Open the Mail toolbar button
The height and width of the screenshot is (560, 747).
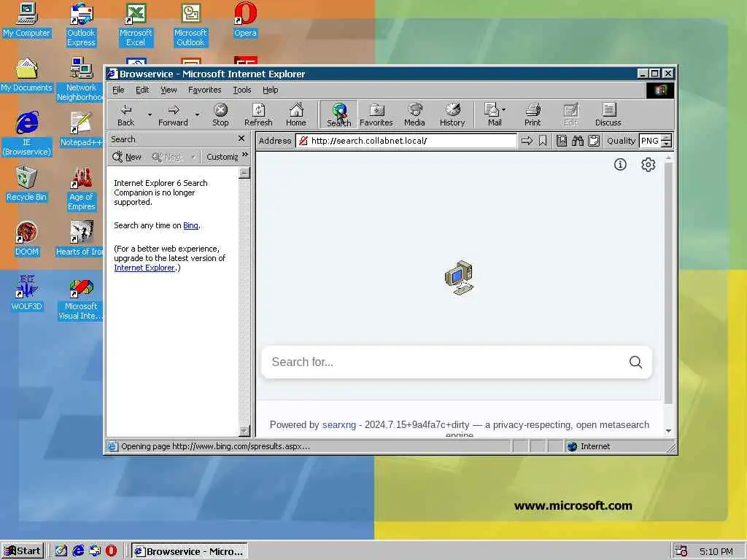pyautogui.click(x=492, y=114)
